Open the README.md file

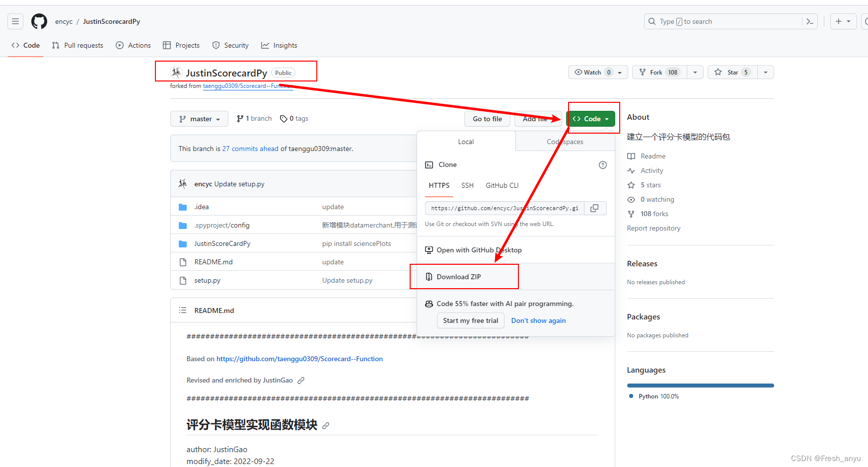pyautogui.click(x=214, y=262)
